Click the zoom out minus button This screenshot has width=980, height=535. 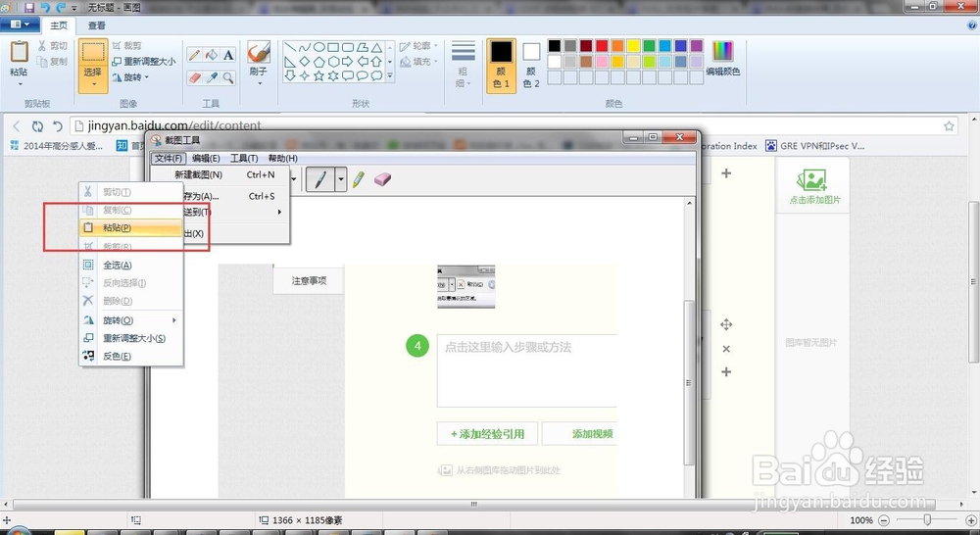[x=884, y=520]
